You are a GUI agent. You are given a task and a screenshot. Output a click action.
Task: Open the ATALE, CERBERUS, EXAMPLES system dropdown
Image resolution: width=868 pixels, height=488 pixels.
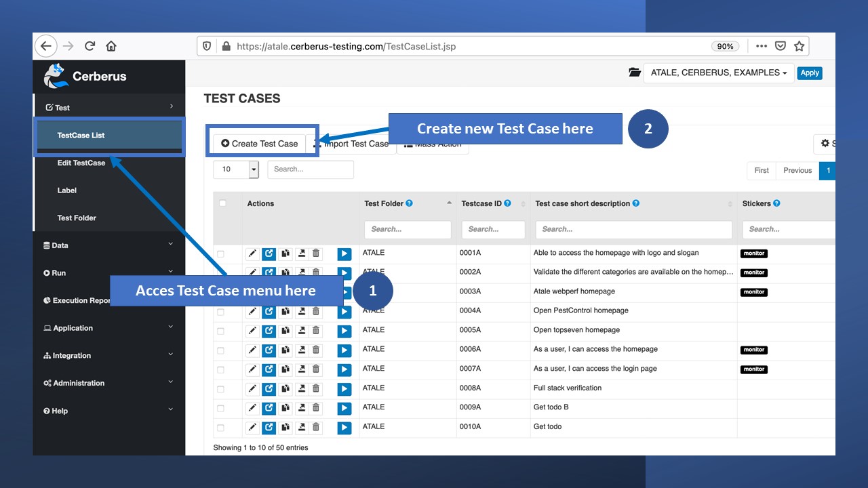coord(718,73)
